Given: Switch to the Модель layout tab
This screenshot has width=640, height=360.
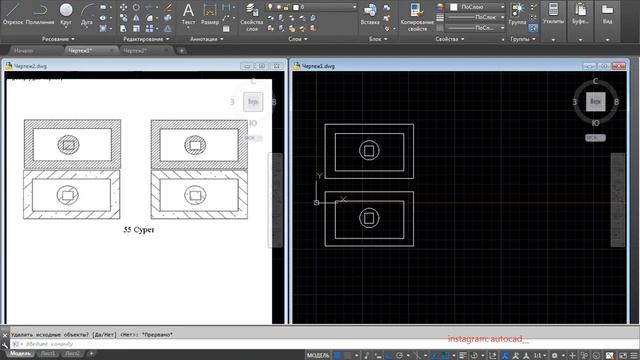Looking at the screenshot, I should [x=20, y=353].
